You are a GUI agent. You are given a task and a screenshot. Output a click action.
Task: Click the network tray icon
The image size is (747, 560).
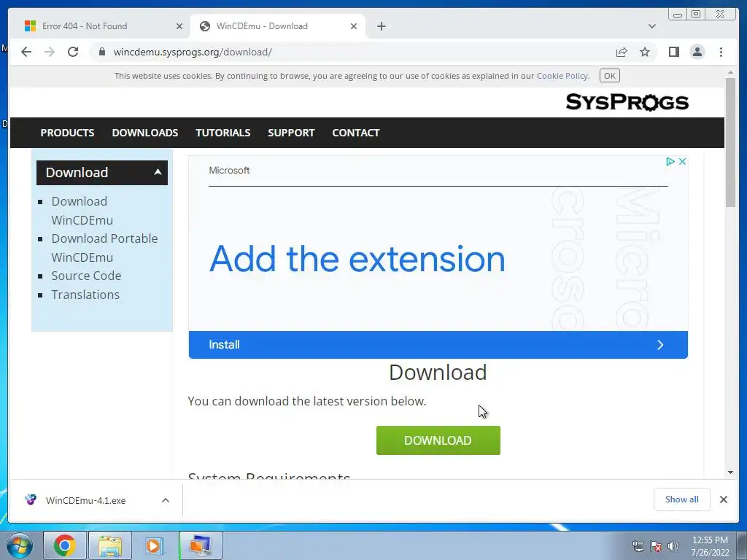click(x=638, y=546)
